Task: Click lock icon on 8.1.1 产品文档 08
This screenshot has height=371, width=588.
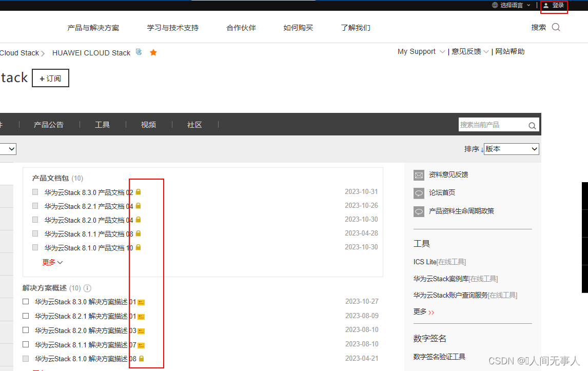Action: click(x=138, y=233)
